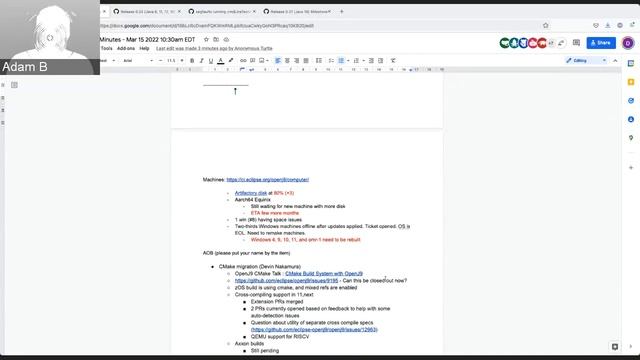Click the add comment toolbar icon
The height and width of the screenshot is (360, 640).
point(253,60)
